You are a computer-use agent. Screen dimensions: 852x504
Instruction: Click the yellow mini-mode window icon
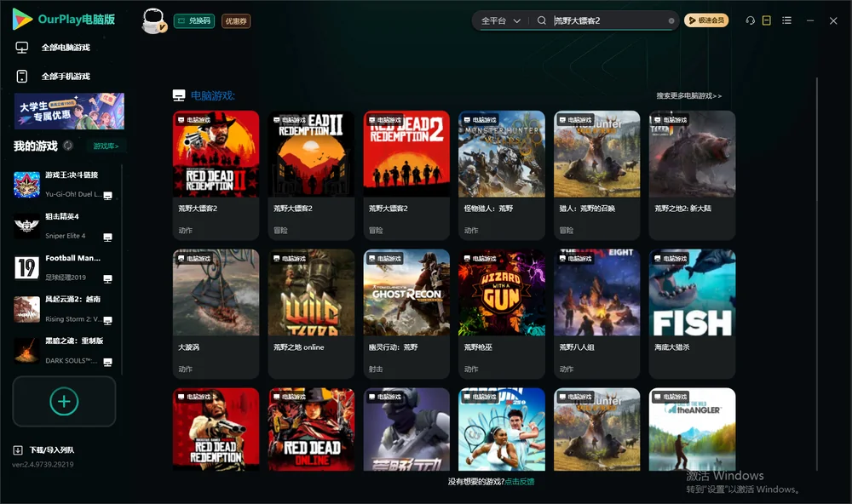[767, 20]
